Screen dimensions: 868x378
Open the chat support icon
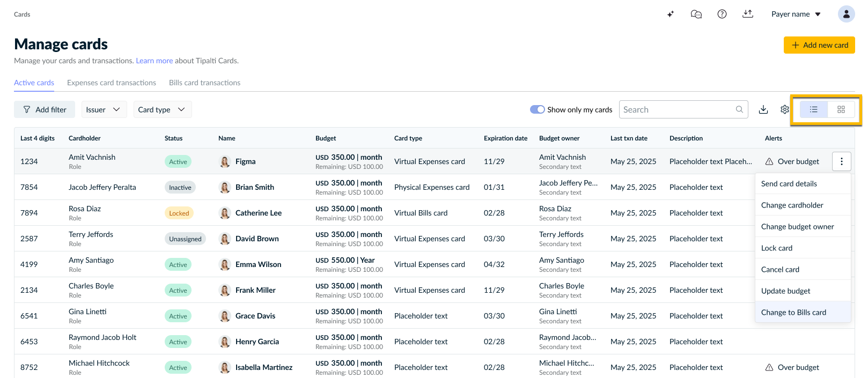[x=696, y=14]
